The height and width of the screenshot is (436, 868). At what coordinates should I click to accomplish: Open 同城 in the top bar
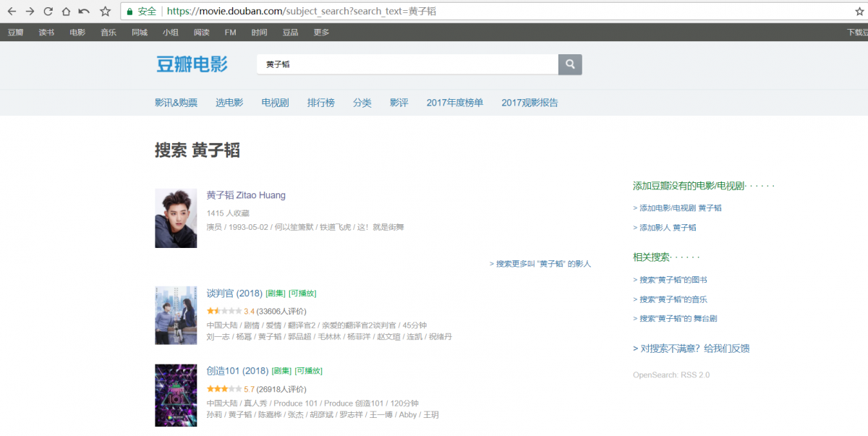pyautogui.click(x=140, y=33)
